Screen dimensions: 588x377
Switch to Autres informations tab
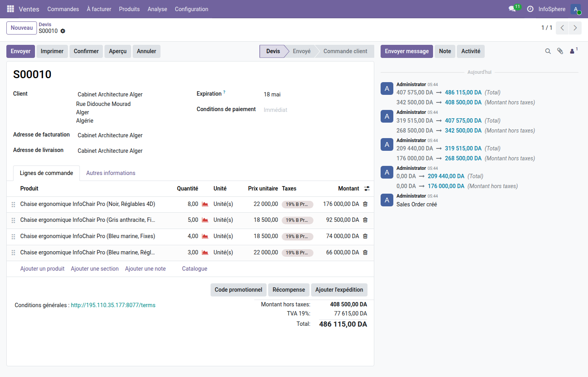pos(110,173)
